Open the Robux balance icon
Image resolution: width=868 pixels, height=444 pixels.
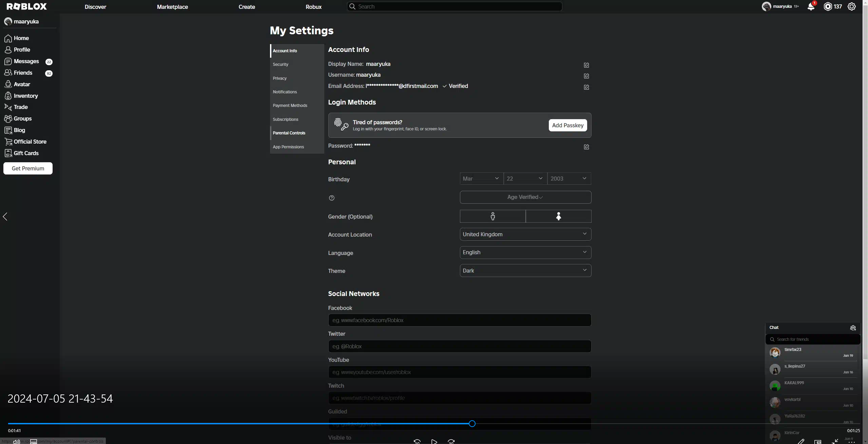(x=828, y=6)
